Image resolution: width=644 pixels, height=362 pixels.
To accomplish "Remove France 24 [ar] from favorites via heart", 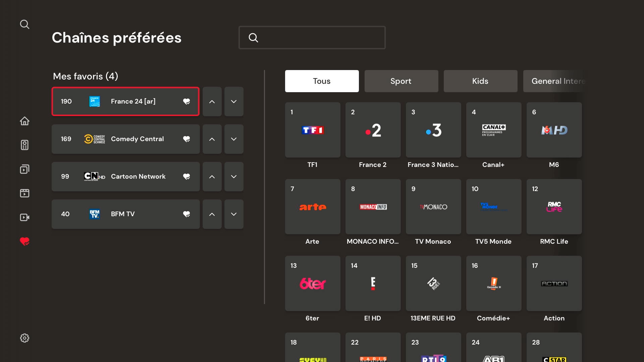I will 186,102.
